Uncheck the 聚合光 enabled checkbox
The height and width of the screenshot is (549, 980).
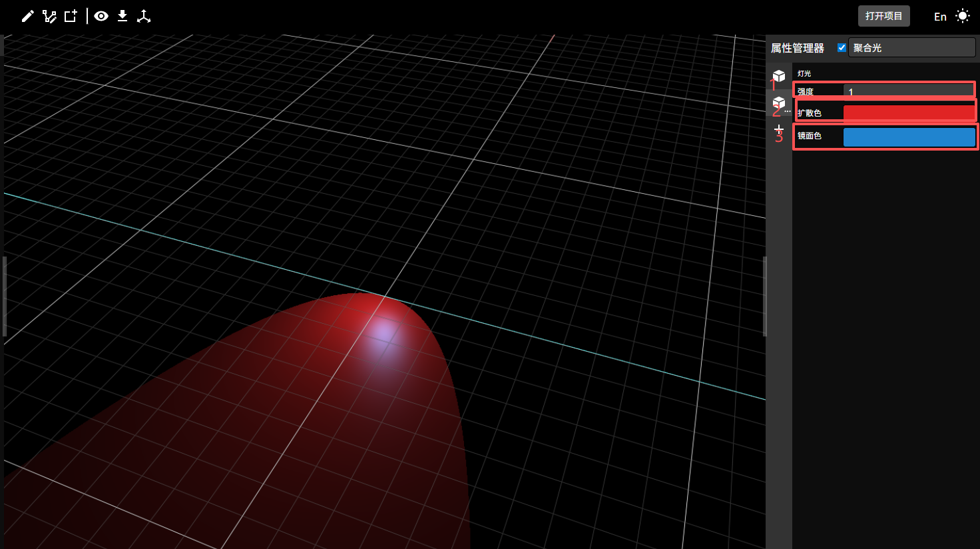(x=842, y=47)
